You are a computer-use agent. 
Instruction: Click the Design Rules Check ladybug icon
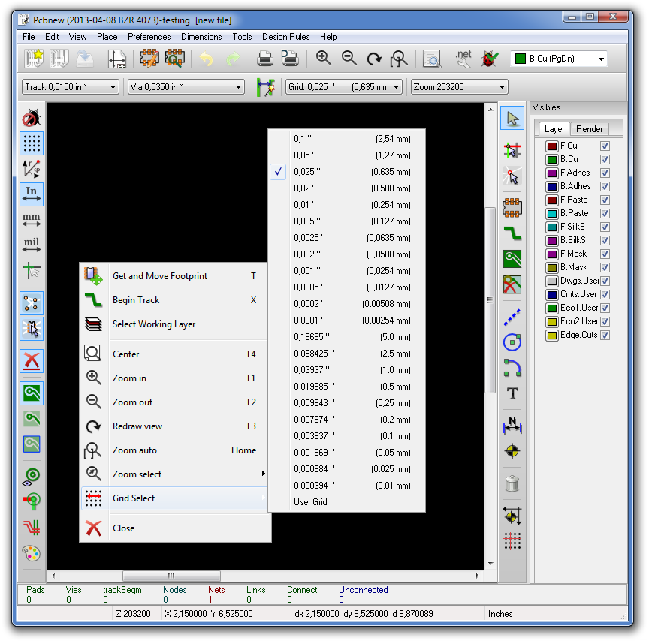(490, 59)
